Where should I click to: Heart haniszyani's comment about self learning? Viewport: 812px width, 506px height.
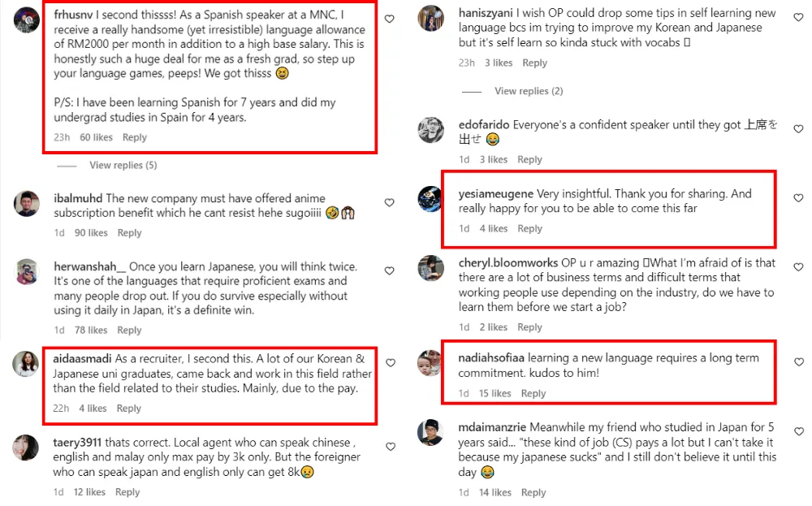coord(798,17)
